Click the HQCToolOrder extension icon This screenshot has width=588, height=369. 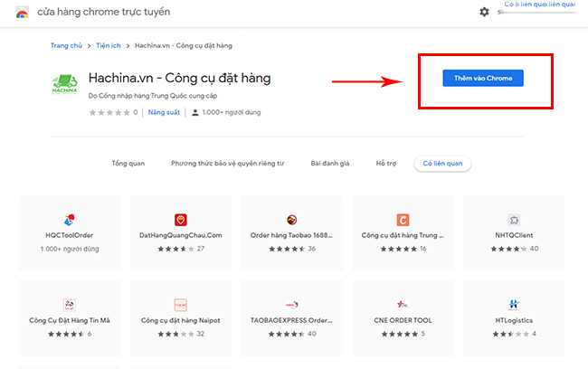(x=70, y=220)
